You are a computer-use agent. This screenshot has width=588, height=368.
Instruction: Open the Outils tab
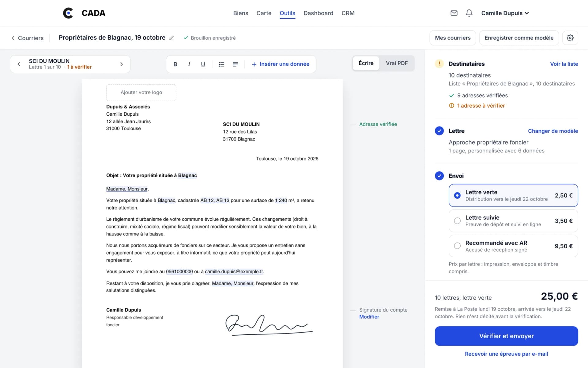tap(287, 13)
